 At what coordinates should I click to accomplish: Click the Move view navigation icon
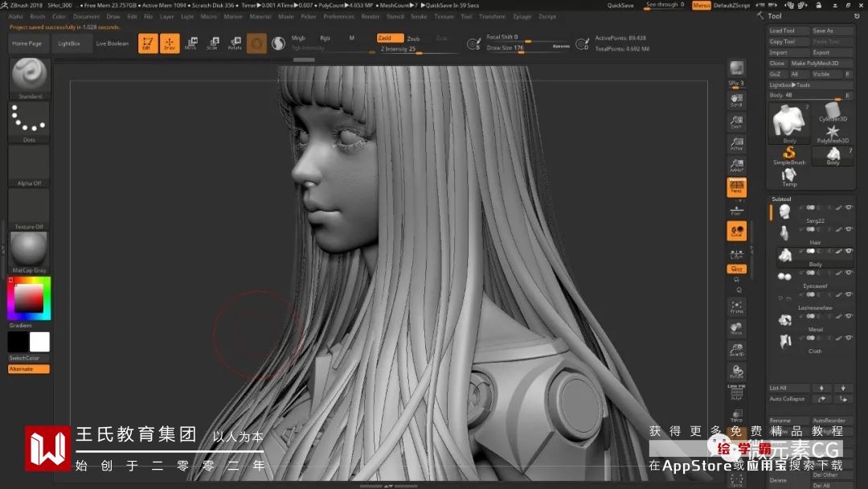pos(736,329)
